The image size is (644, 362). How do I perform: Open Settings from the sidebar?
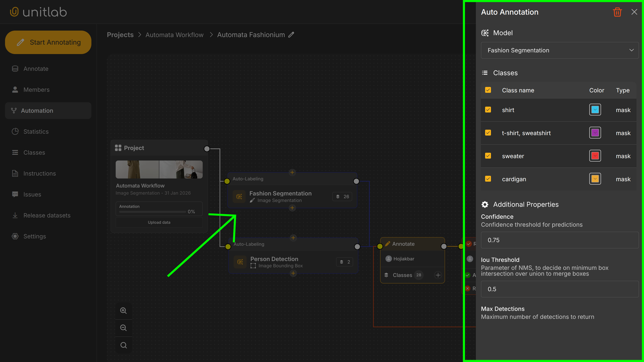coord(34,236)
